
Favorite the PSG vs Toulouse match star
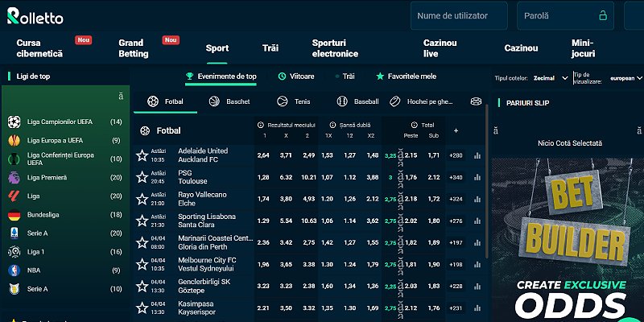142,177
